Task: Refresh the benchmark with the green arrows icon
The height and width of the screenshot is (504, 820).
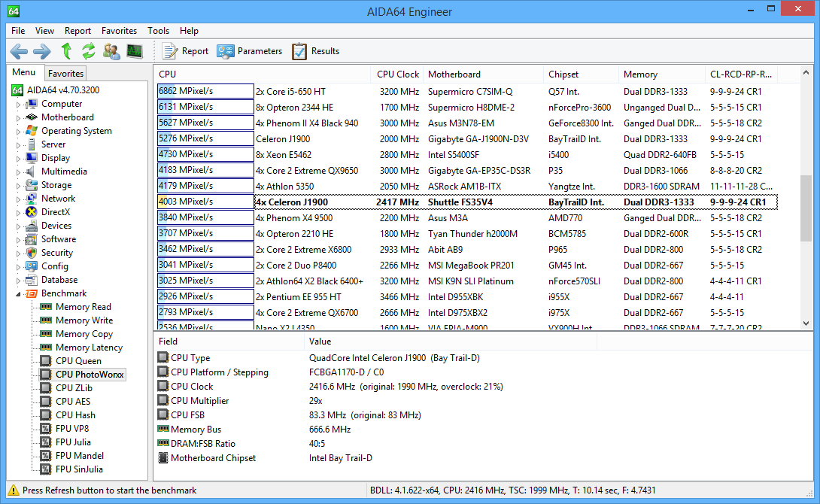Action: click(x=88, y=50)
